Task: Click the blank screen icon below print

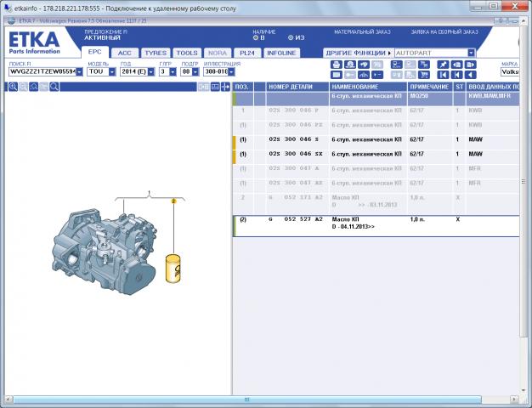Action: click(336, 75)
